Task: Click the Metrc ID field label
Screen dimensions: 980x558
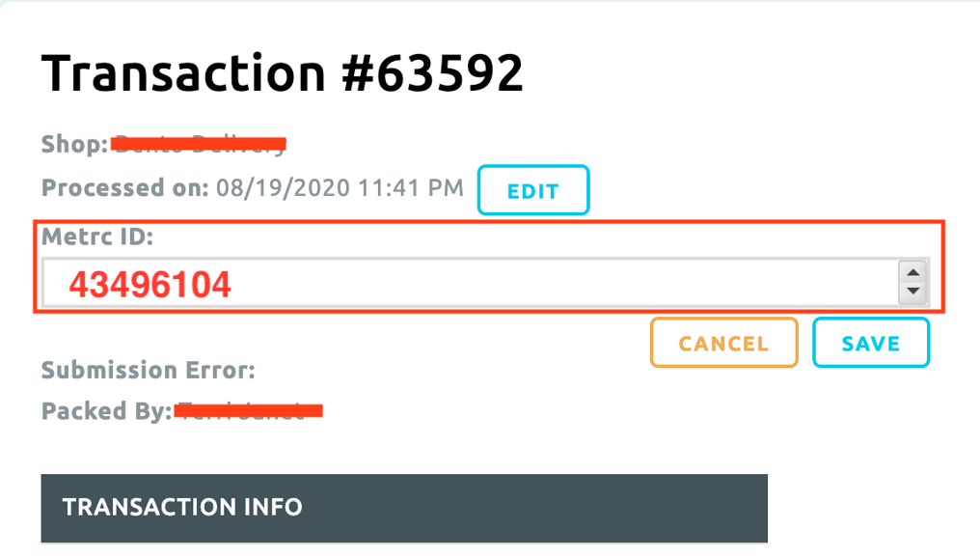Action: click(x=94, y=236)
